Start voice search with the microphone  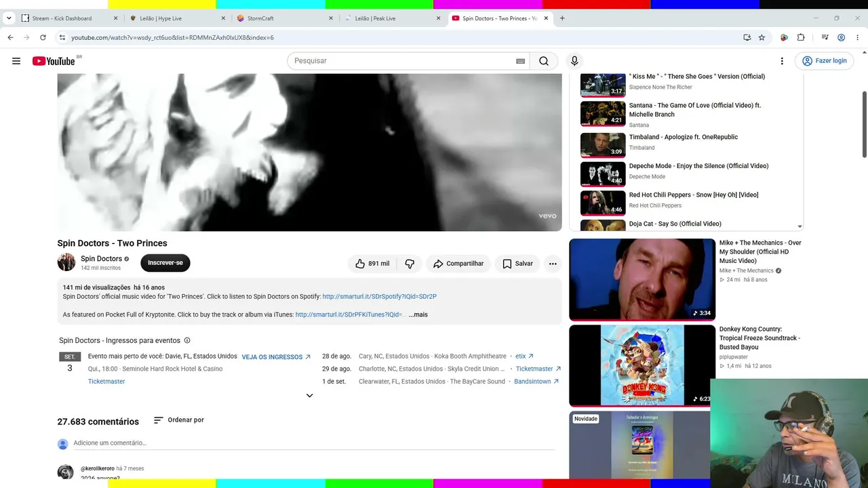(574, 61)
